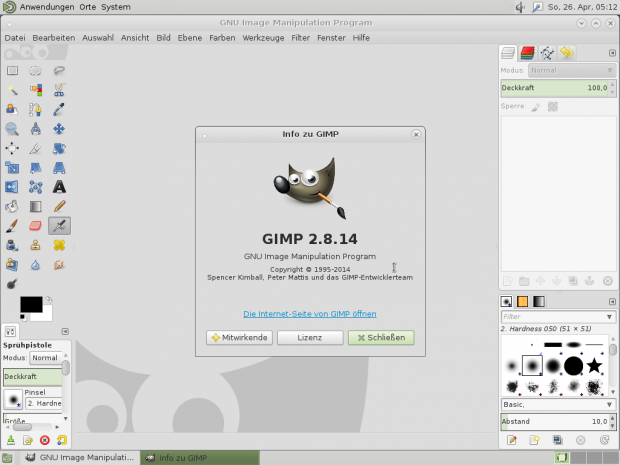The width and height of the screenshot is (620, 465).
Task: Select the Cage Transform tool
Action: 36,187
